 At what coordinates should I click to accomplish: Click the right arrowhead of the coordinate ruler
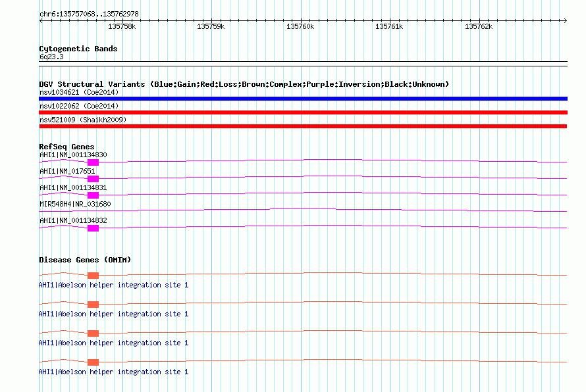(566, 21)
